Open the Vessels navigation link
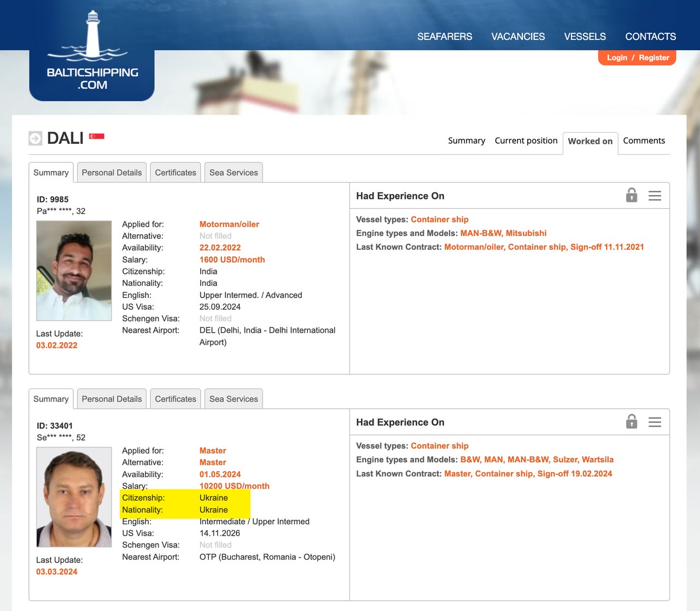This screenshot has width=700, height=611. 585,37
